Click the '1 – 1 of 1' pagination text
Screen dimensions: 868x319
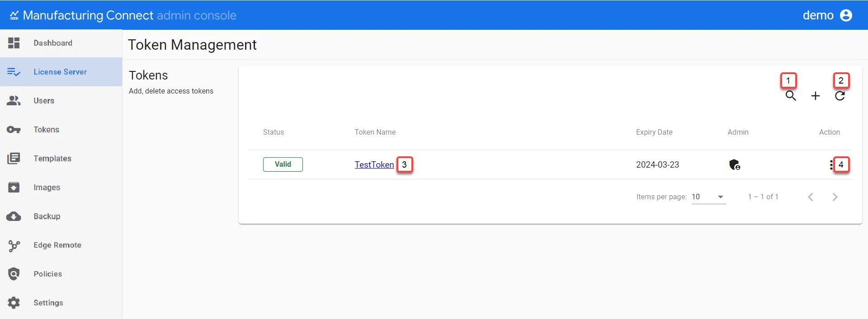tap(763, 197)
